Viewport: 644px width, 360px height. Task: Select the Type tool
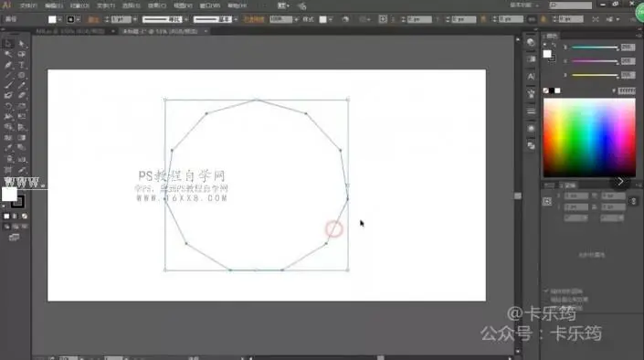[x=22, y=65]
